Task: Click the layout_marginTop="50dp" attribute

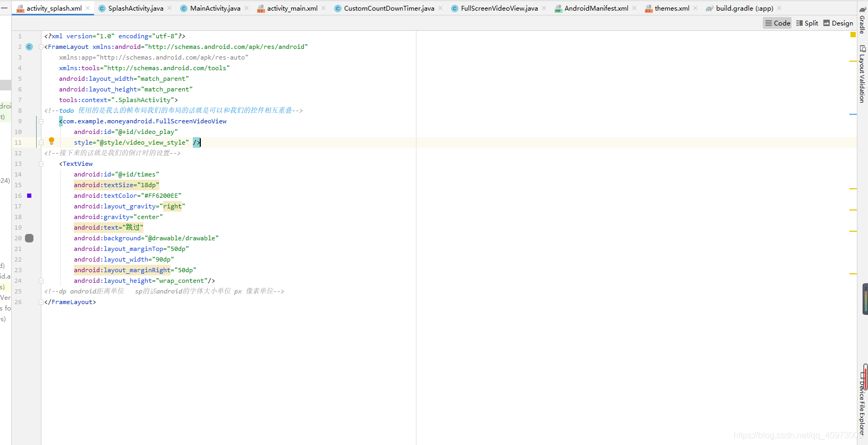Action: click(131, 249)
